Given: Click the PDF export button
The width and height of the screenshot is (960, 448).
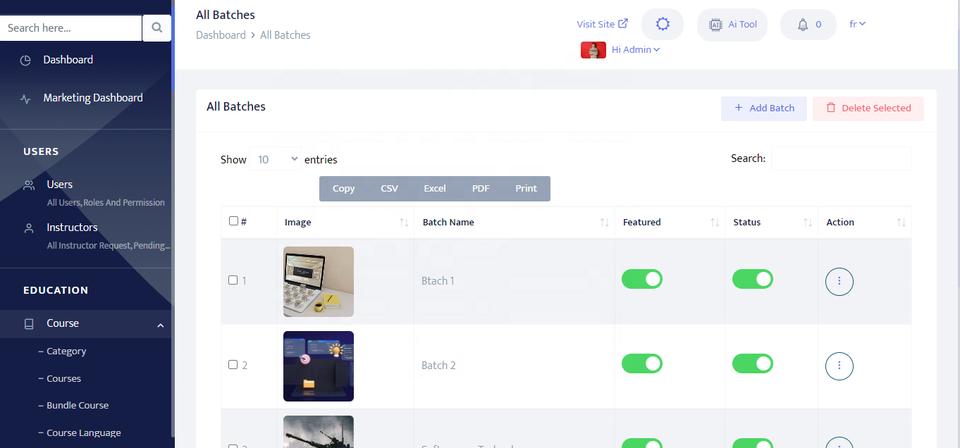Looking at the screenshot, I should coord(481,189).
